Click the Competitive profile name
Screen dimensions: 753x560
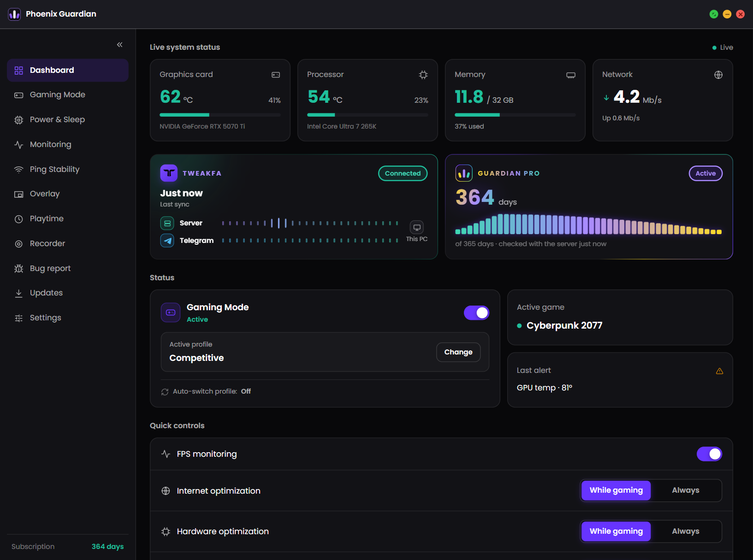tap(196, 358)
